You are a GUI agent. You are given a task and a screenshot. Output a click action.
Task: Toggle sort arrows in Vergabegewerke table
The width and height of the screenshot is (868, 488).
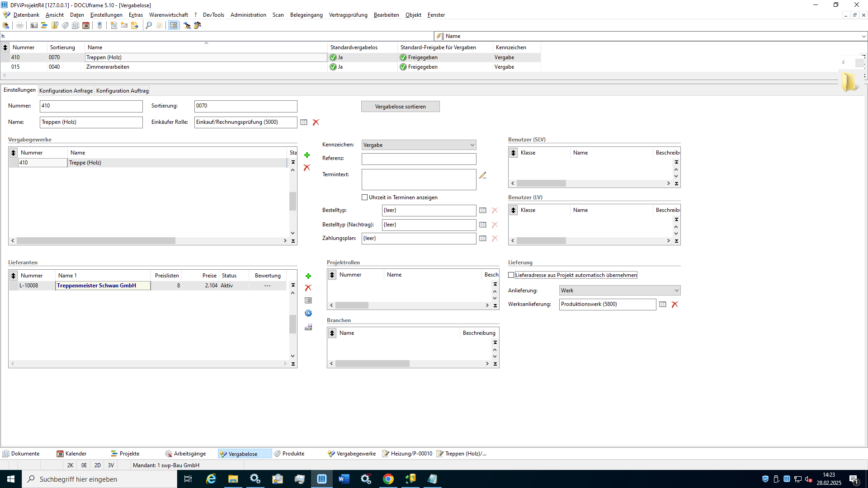click(14, 153)
